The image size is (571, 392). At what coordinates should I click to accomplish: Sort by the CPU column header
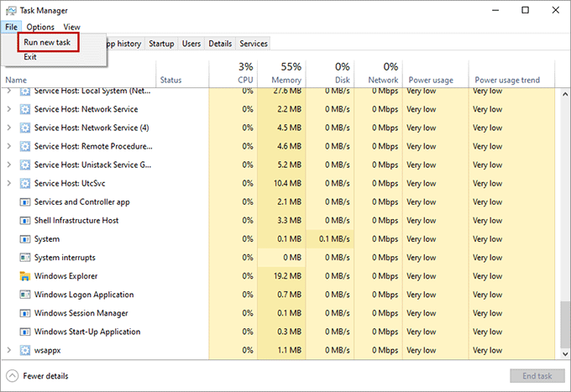point(233,74)
